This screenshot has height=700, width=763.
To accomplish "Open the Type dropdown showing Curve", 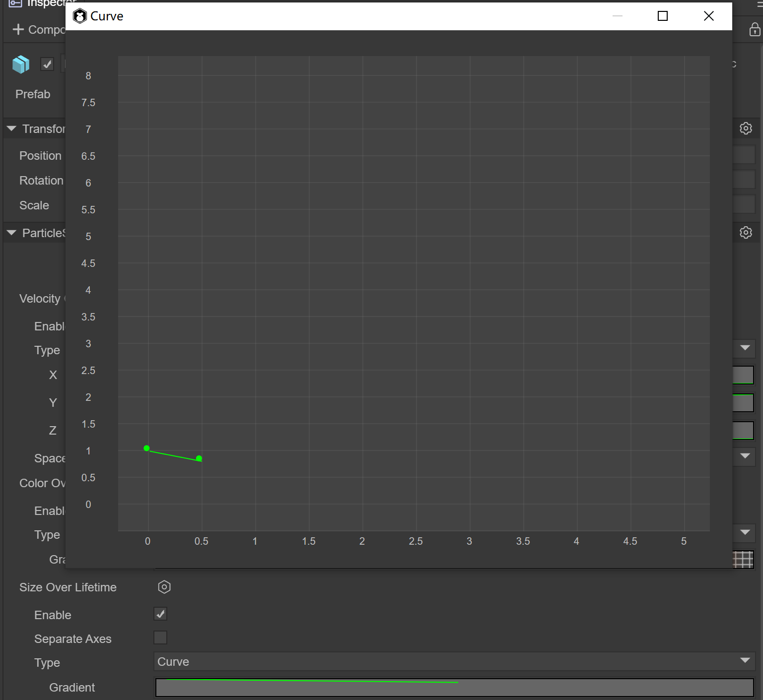I will click(454, 662).
